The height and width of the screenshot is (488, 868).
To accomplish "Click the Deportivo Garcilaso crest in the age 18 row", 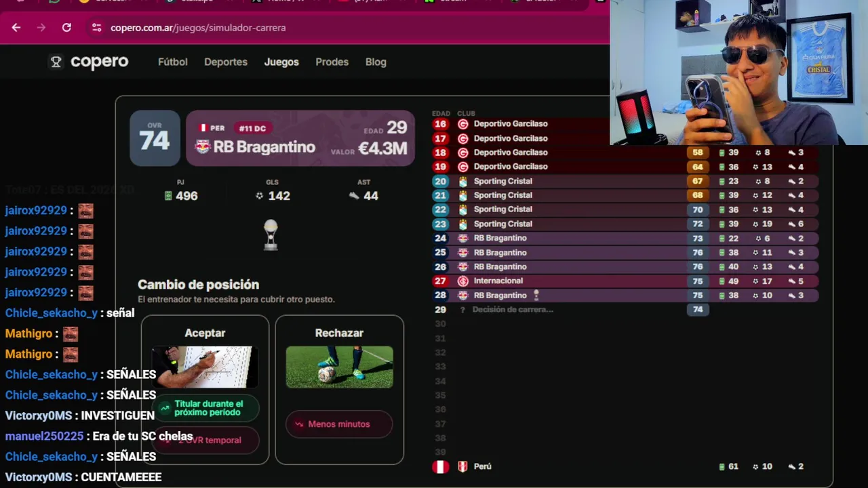I will click(463, 152).
